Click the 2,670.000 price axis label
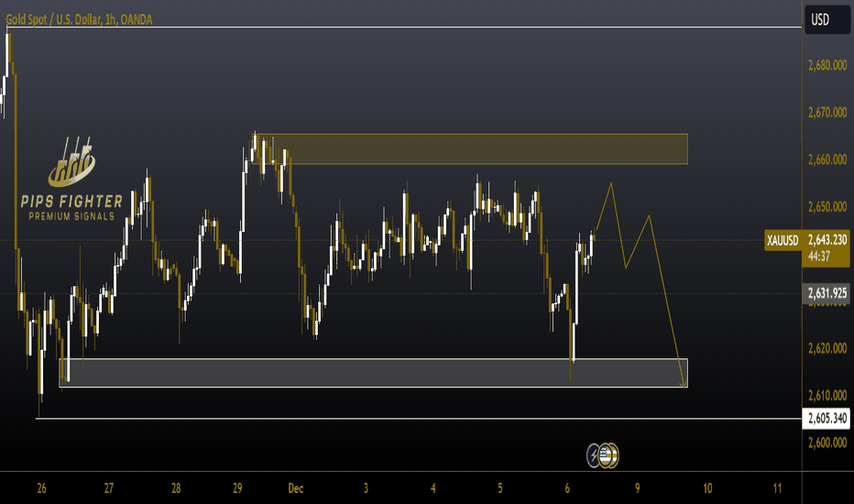Screen dimensions: 854x504 pyautogui.click(x=827, y=113)
